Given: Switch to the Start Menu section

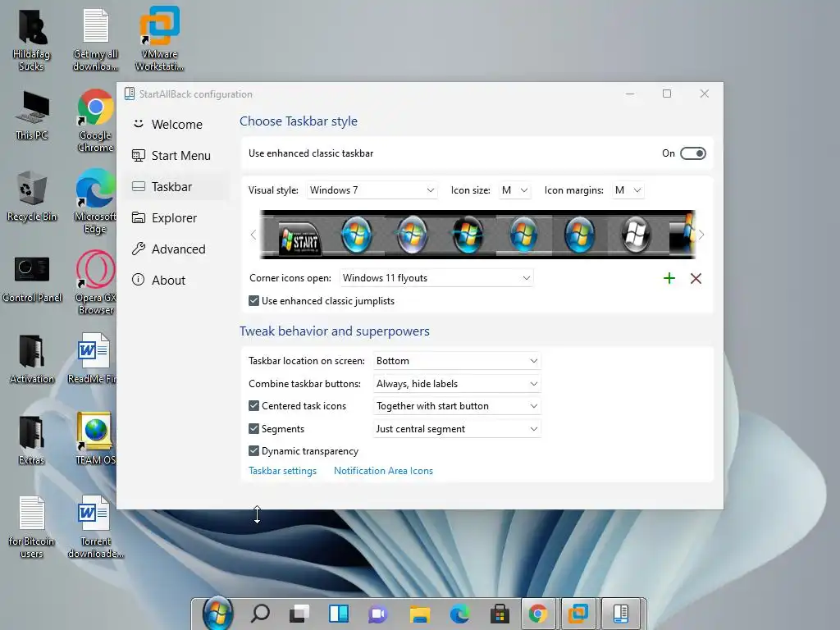Looking at the screenshot, I should (x=177, y=155).
